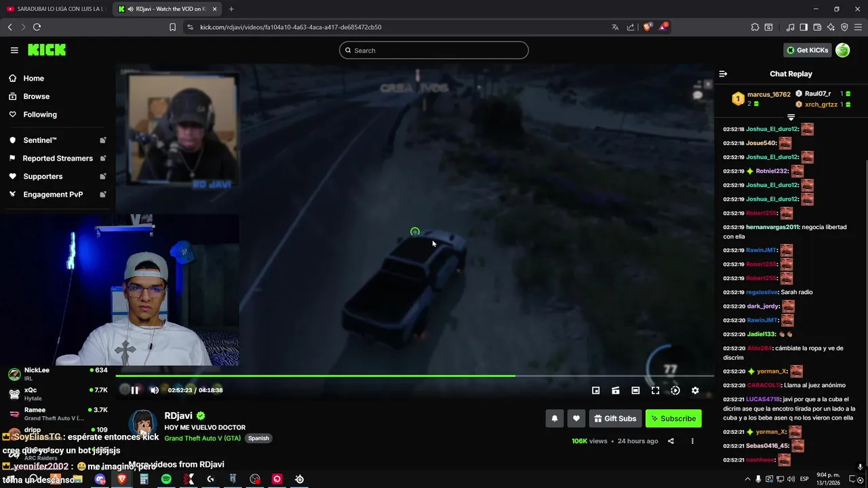Click the Gift Subs button
The width and height of the screenshot is (868, 488).
click(615, 419)
